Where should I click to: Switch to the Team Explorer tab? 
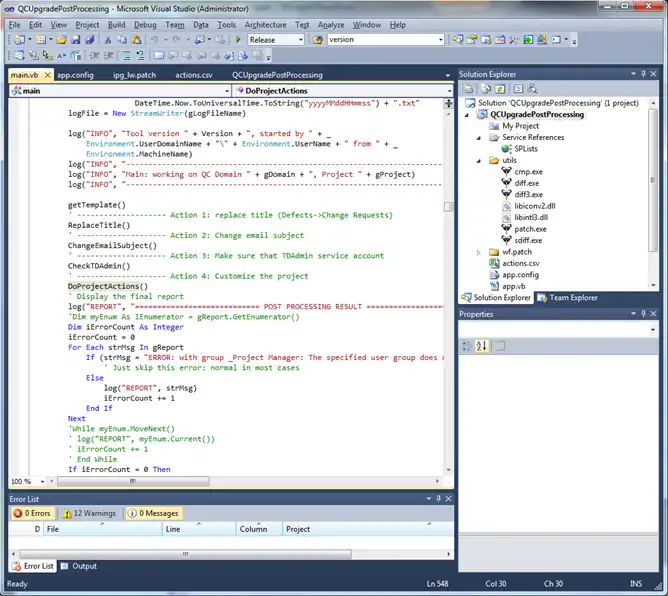point(567,298)
